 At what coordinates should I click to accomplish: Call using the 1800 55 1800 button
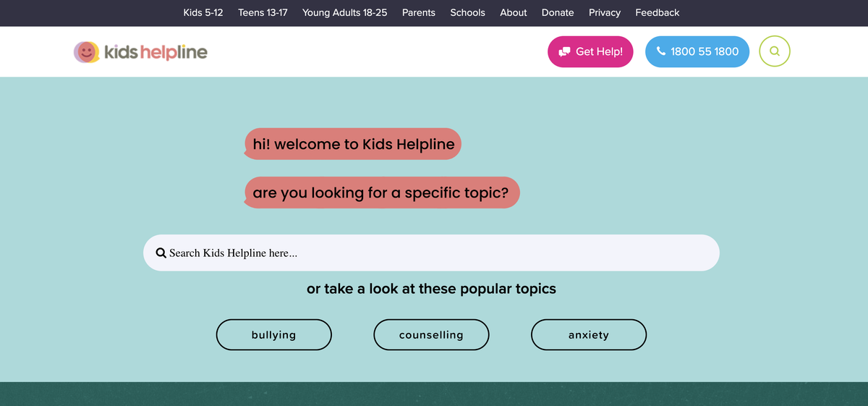click(x=697, y=51)
